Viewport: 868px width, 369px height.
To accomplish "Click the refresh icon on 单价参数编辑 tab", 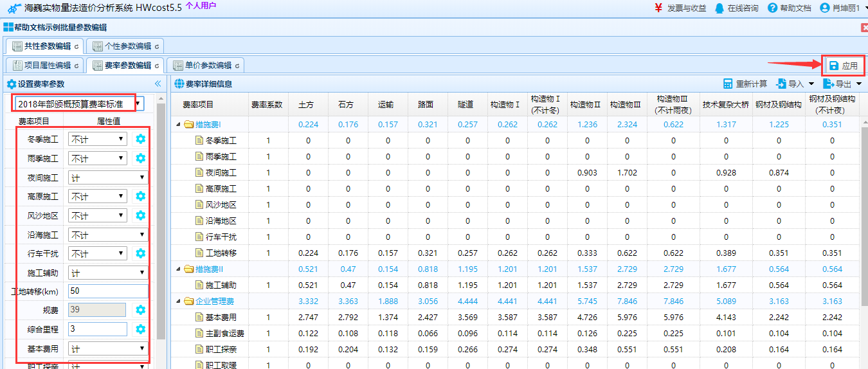I will [x=237, y=66].
